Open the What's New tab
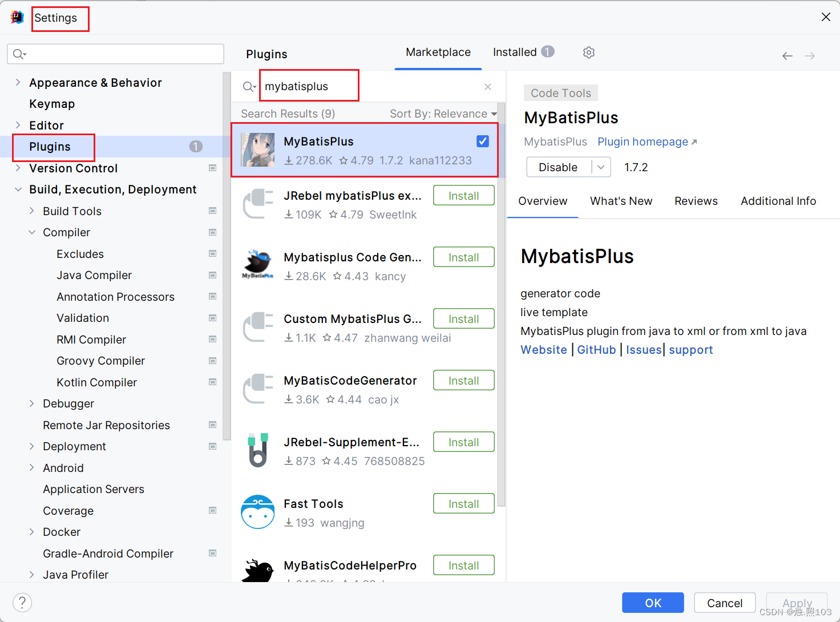This screenshot has height=622, width=840. [x=621, y=201]
